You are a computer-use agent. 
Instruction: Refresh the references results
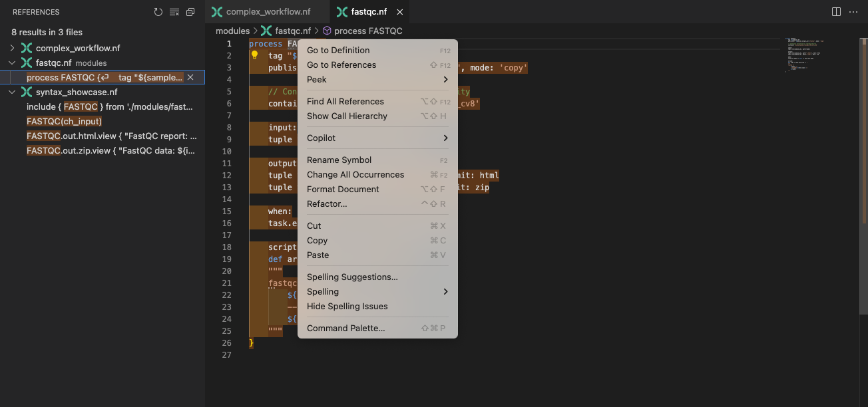click(x=158, y=12)
